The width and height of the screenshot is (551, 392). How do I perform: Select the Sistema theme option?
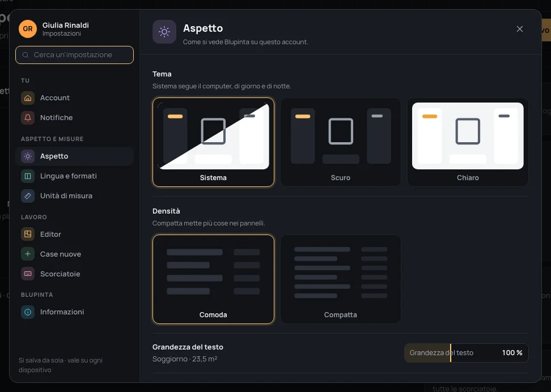coord(213,142)
